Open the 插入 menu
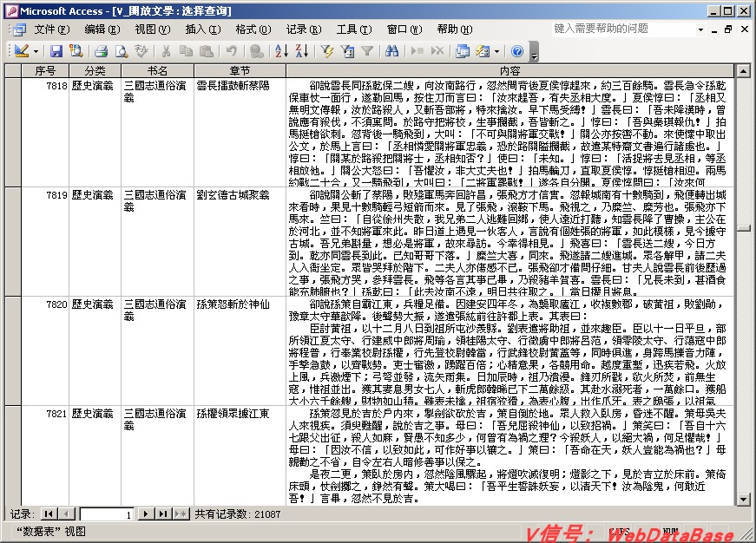756x543 pixels. 203,29
